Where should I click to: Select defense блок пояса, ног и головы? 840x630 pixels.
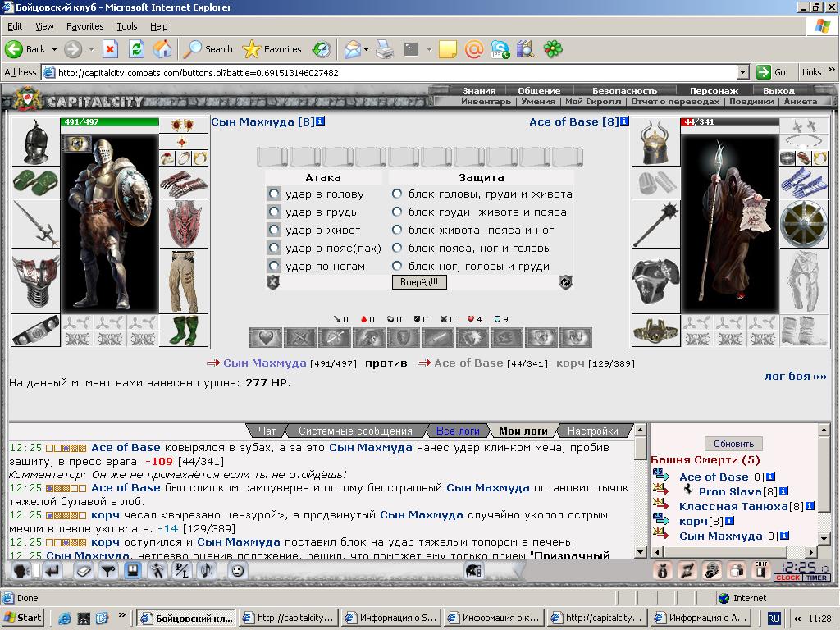(x=397, y=248)
